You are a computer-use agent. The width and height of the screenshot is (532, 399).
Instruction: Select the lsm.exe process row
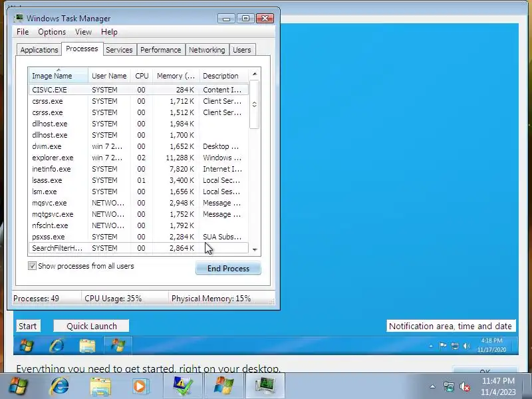click(x=138, y=192)
